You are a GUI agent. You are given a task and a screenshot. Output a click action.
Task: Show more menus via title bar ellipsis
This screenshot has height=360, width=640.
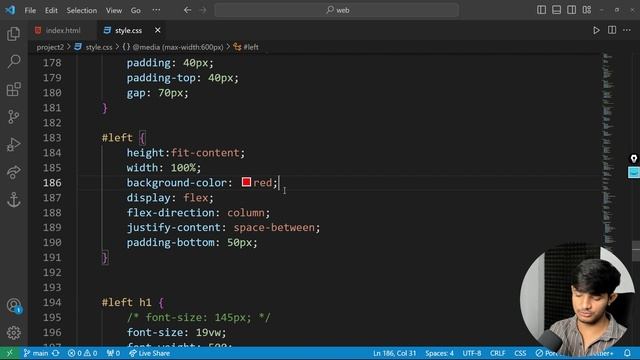[x=156, y=10]
